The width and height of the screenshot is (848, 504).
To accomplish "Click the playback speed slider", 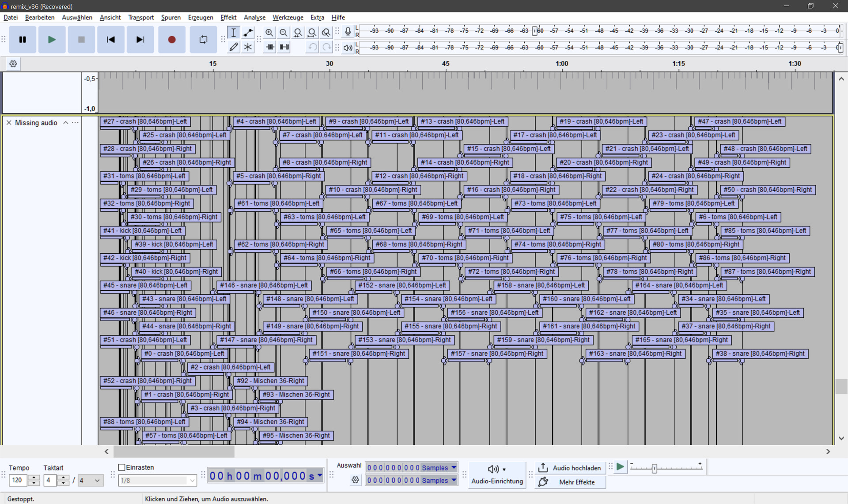I will pyautogui.click(x=654, y=468).
